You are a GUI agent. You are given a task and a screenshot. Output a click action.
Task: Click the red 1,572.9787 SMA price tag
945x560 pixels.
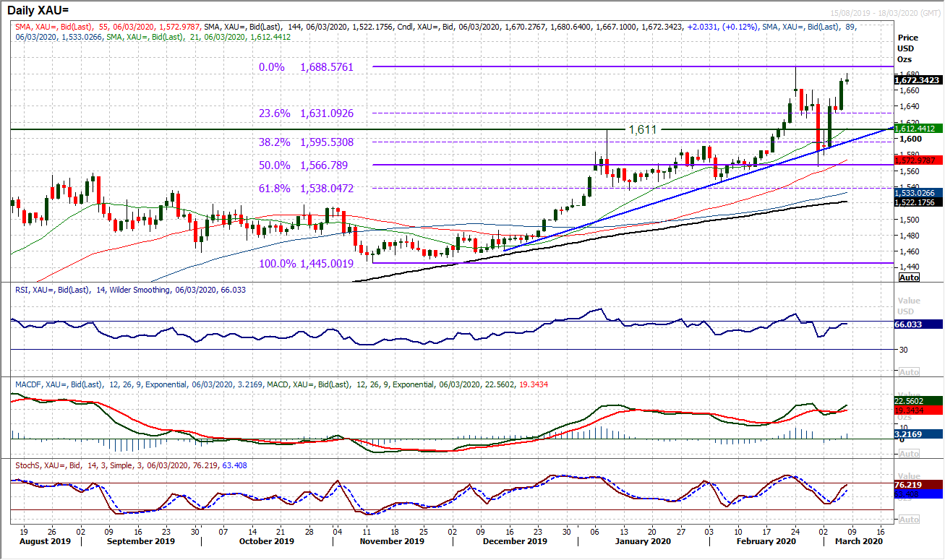[918, 160]
